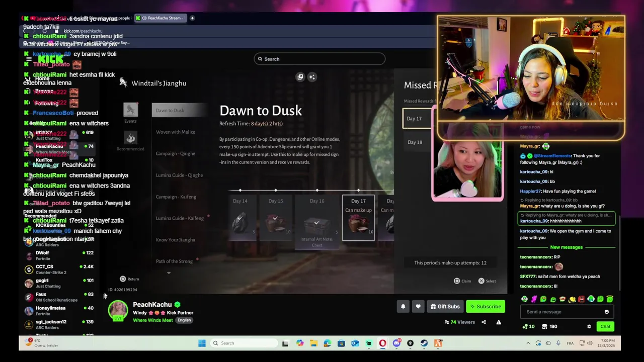Click the volume speaker tray icon
Screen dimensions: 644x362
[x=590, y=343]
